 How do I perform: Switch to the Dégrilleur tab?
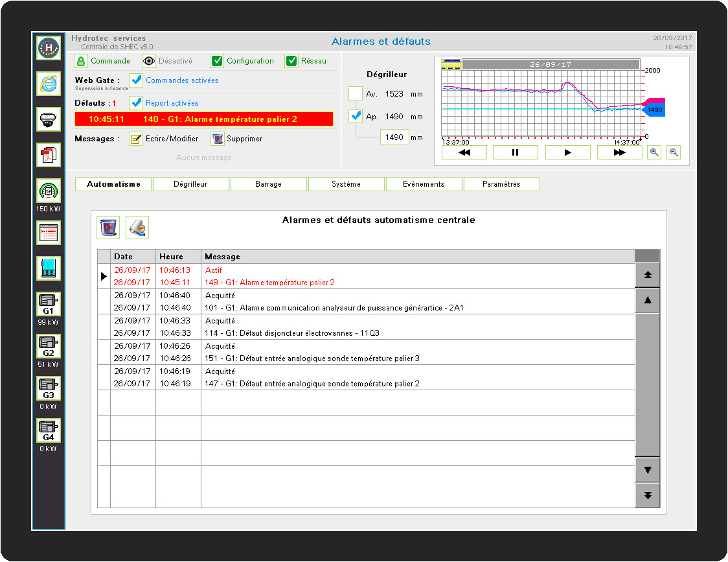(191, 184)
